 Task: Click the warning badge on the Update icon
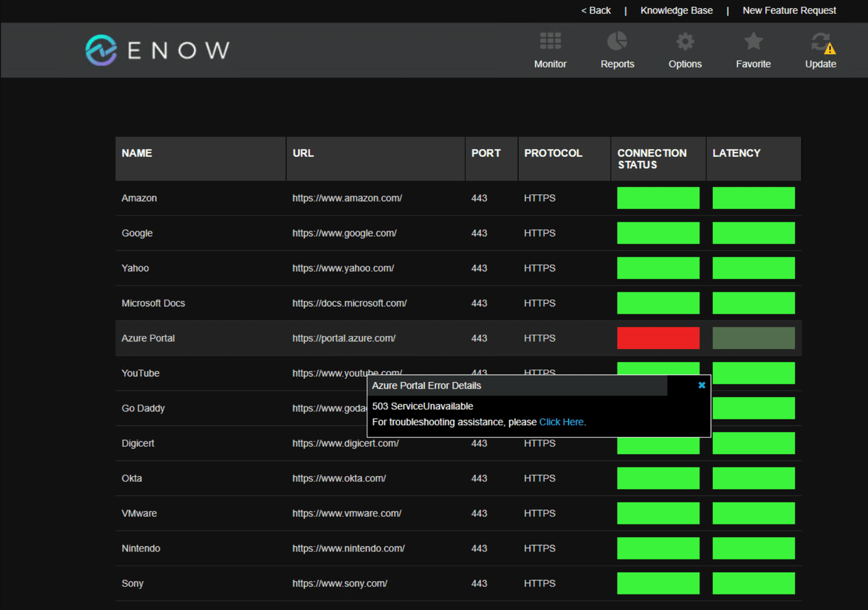[830, 48]
